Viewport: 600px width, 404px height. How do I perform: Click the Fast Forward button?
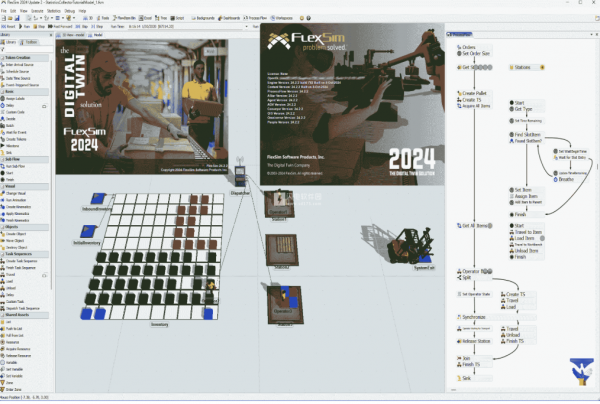point(60,26)
